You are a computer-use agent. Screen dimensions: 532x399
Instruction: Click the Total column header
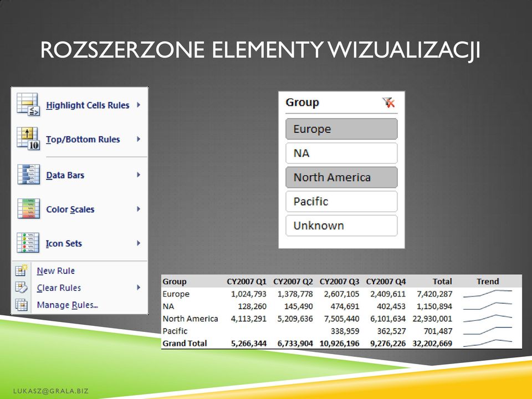coord(442,282)
